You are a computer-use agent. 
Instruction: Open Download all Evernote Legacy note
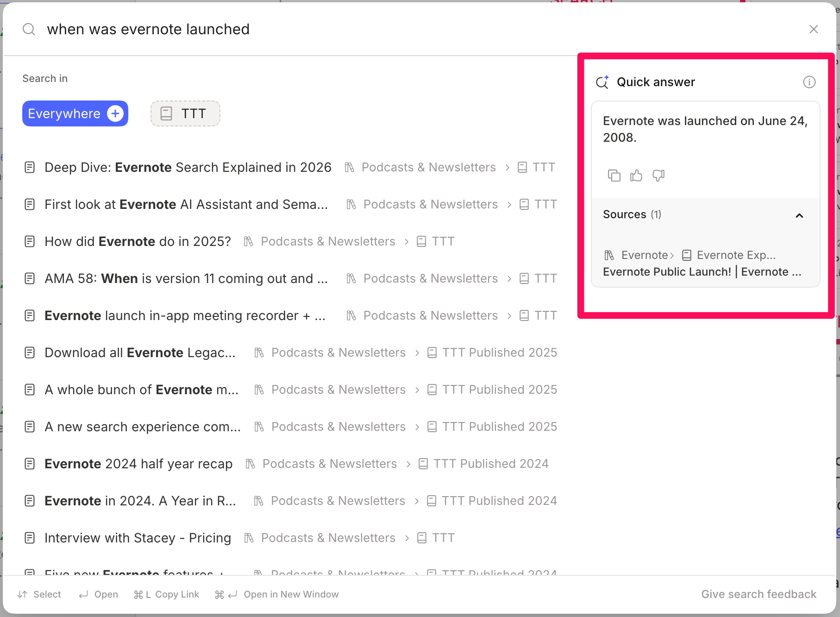140,353
